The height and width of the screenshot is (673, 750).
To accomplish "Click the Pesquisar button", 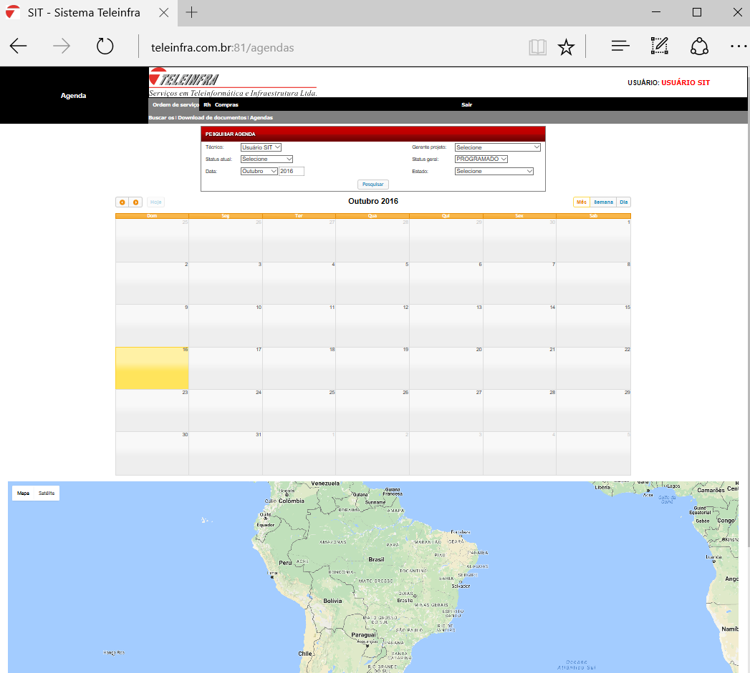I will click(373, 184).
